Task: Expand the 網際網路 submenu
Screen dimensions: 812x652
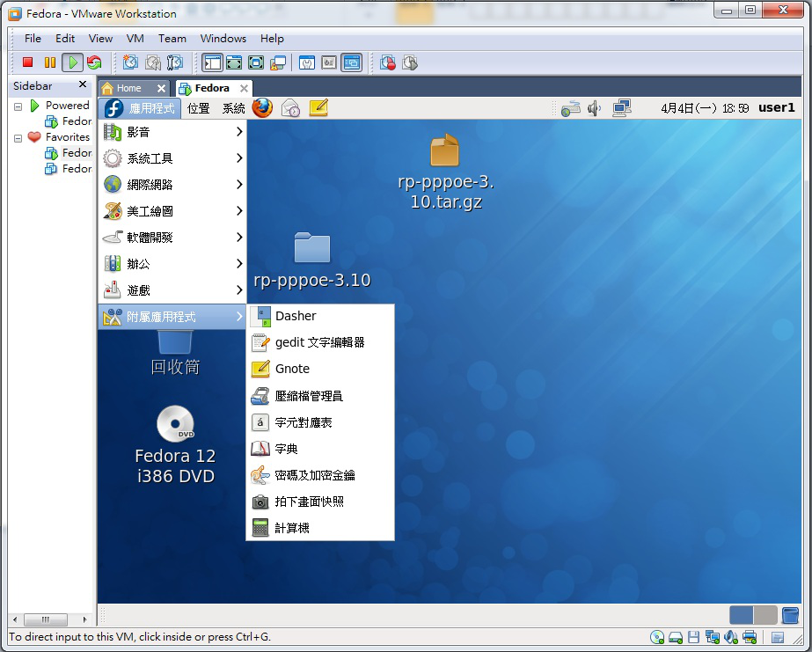Action: 172,185
